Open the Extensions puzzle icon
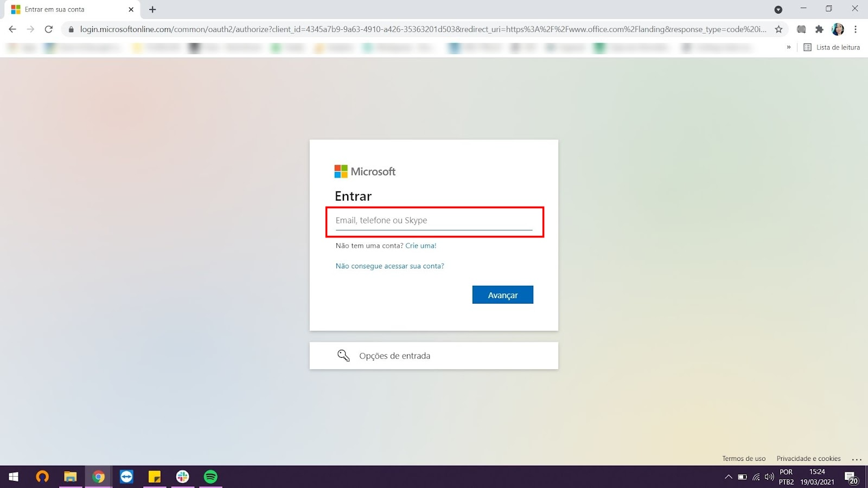The height and width of the screenshot is (488, 868). [819, 29]
